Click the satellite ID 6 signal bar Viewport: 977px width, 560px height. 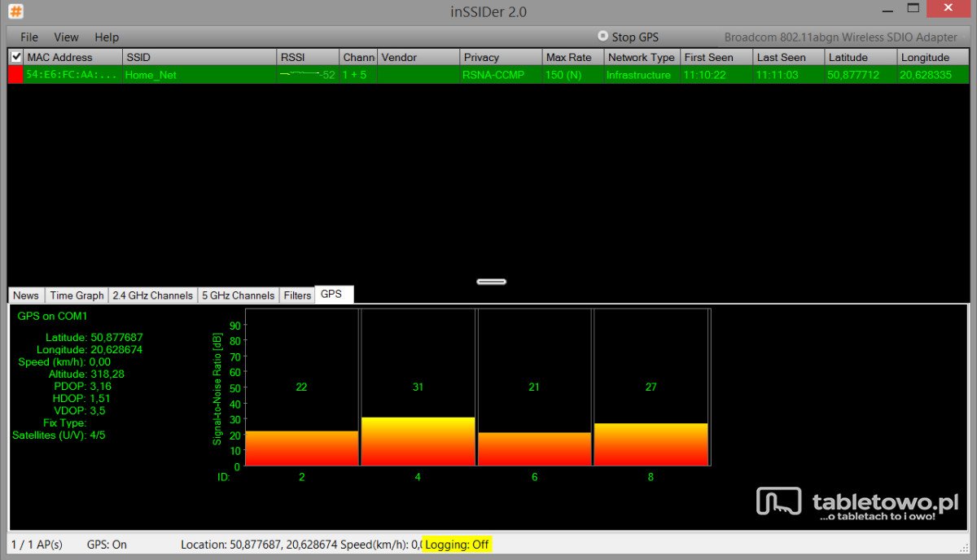coord(534,449)
